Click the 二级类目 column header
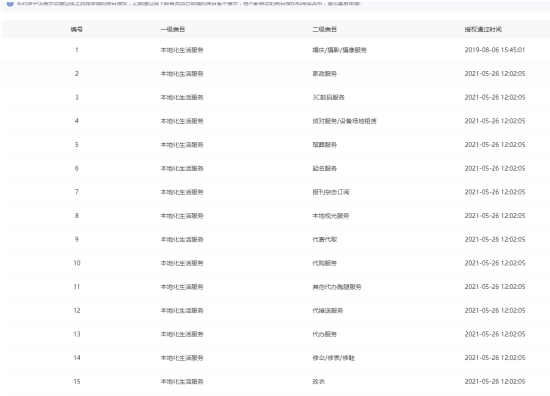Image resolution: width=550 pixels, height=396 pixels. [324, 29]
